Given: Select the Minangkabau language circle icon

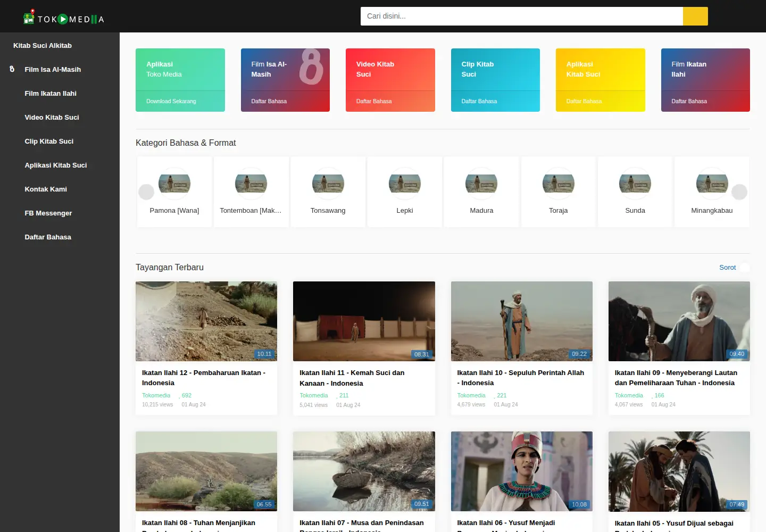Looking at the screenshot, I should (x=712, y=184).
